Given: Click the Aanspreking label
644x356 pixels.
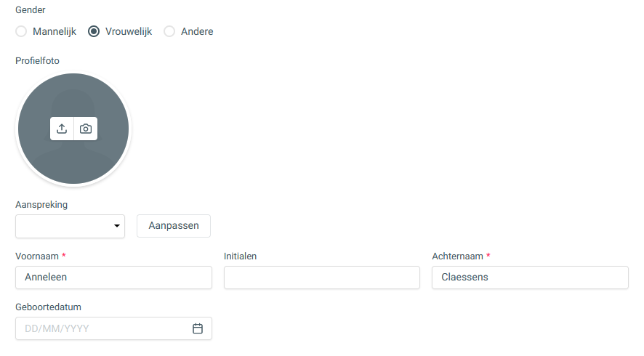Looking at the screenshot, I should tap(41, 205).
